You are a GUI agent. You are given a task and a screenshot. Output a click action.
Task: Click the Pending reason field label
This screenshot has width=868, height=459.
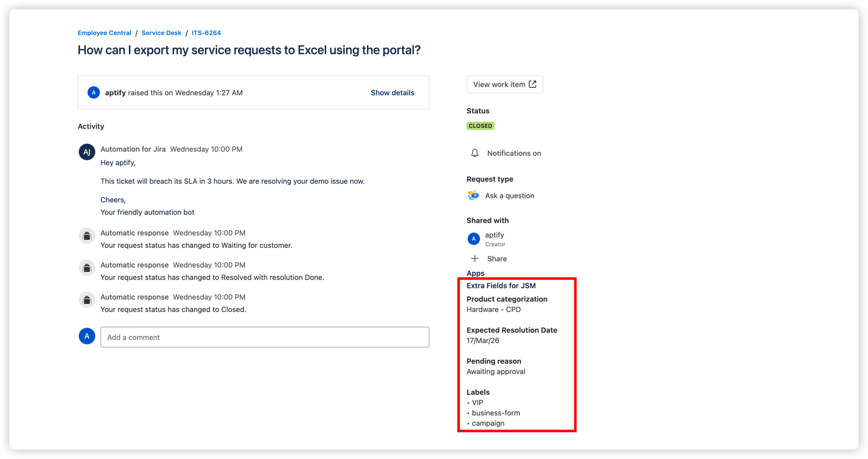pyautogui.click(x=493, y=361)
